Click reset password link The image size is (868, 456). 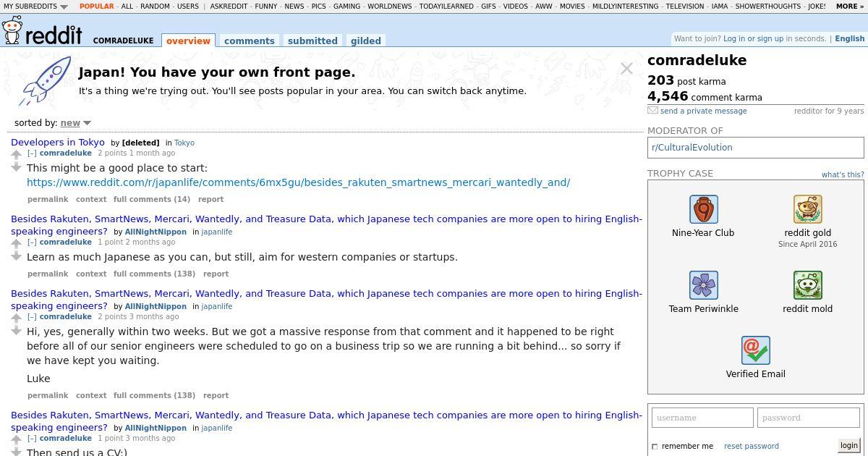[752, 447]
